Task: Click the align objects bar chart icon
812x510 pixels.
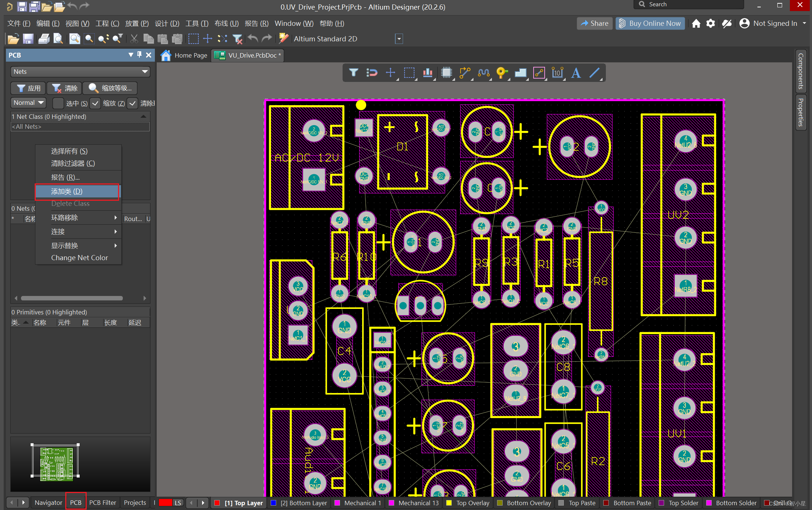Action: coord(427,73)
